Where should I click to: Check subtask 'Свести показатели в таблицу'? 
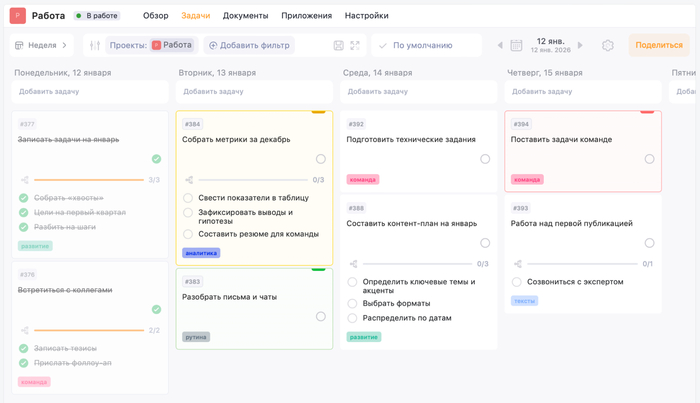pos(188,198)
